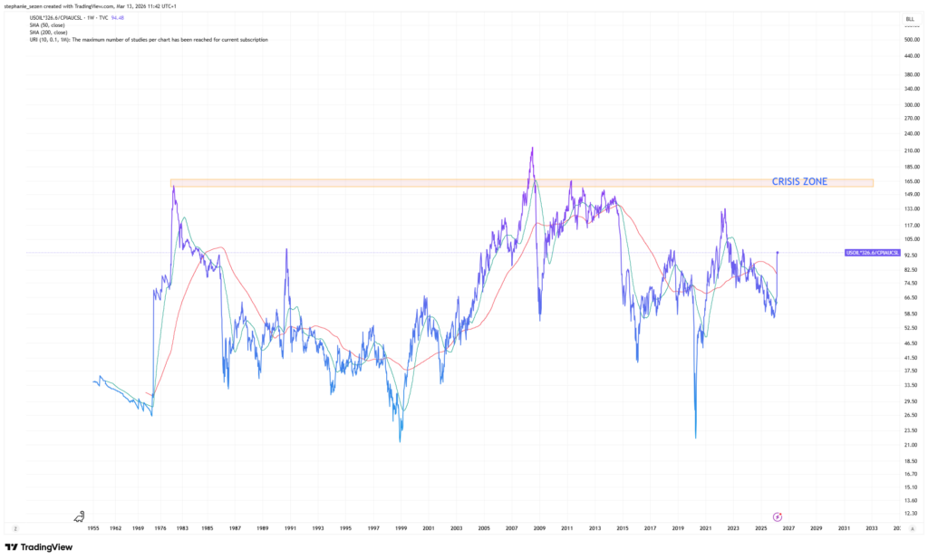This screenshot has width=928, height=560.
Task: Select the SMA (200, close) indicator legend
Action: [x=49, y=33]
